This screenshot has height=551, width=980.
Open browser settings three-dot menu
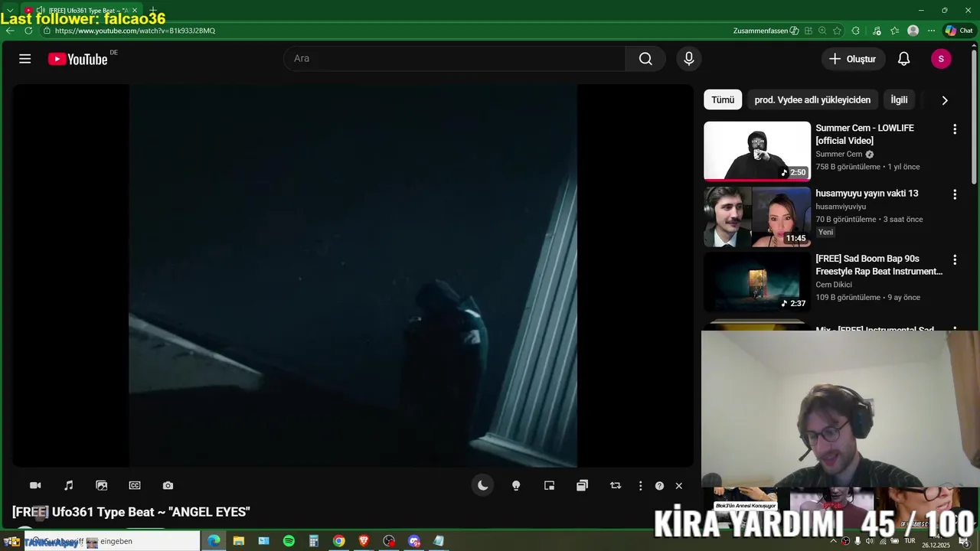pyautogui.click(x=931, y=31)
